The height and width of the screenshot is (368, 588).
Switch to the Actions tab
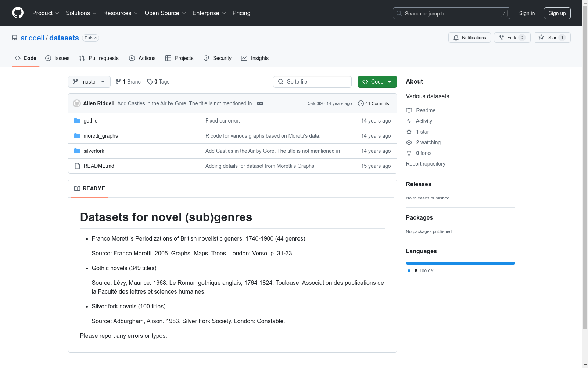(142, 58)
